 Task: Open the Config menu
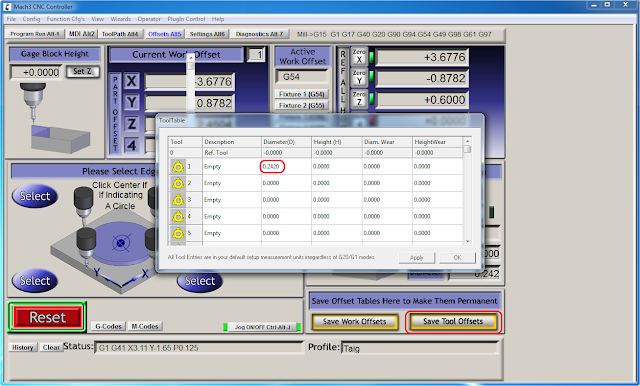click(31, 19)
